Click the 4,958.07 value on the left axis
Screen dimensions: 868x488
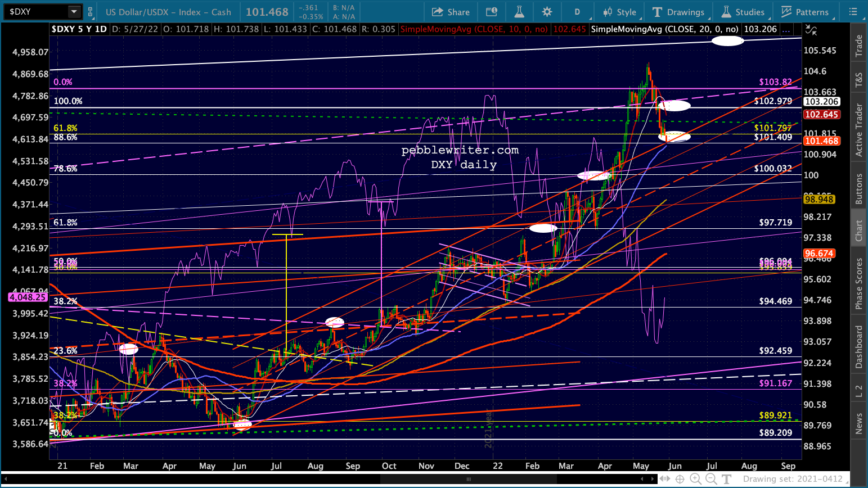click(30, 52)
